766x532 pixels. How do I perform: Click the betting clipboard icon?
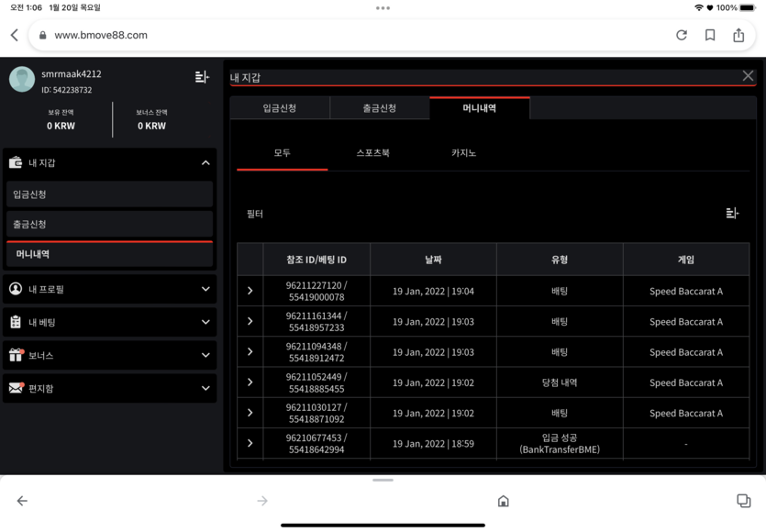click(16, 322)
